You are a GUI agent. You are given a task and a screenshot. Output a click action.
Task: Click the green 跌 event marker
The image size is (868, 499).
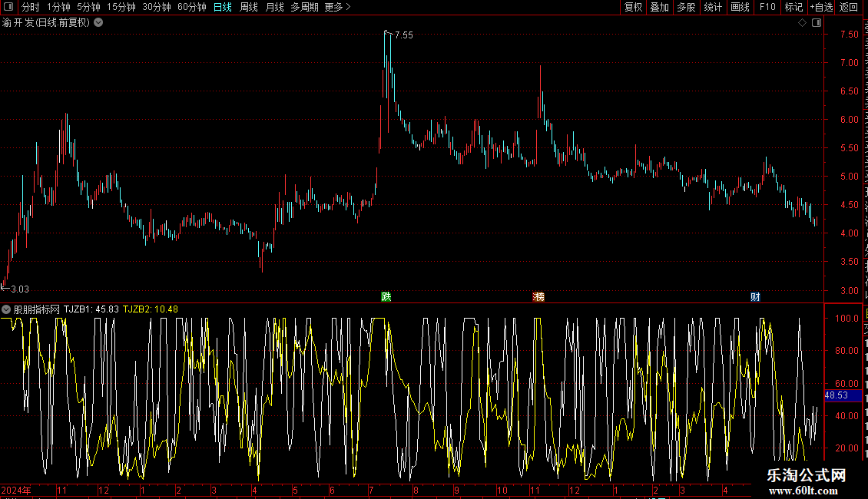pyautogui.click(x=386, y=296)
